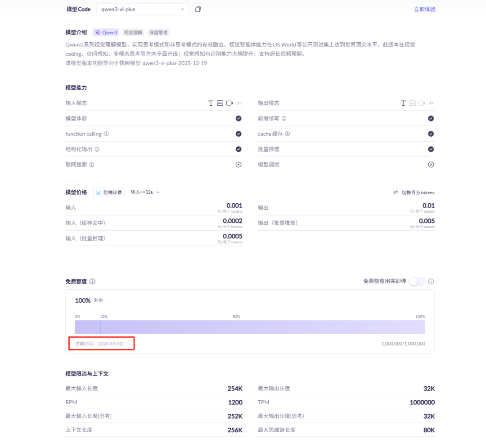
Task: Toggle the 免费额度用完即停 switch
Action: point(417,282)
